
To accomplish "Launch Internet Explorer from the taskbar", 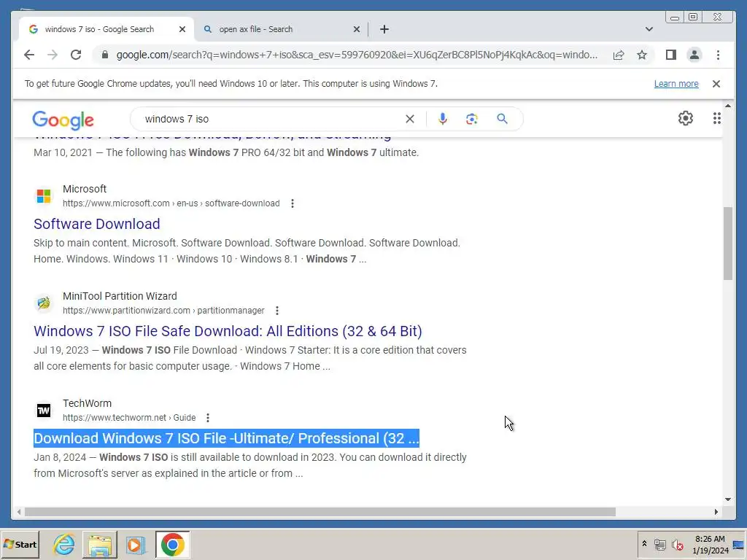I will 64,544.
